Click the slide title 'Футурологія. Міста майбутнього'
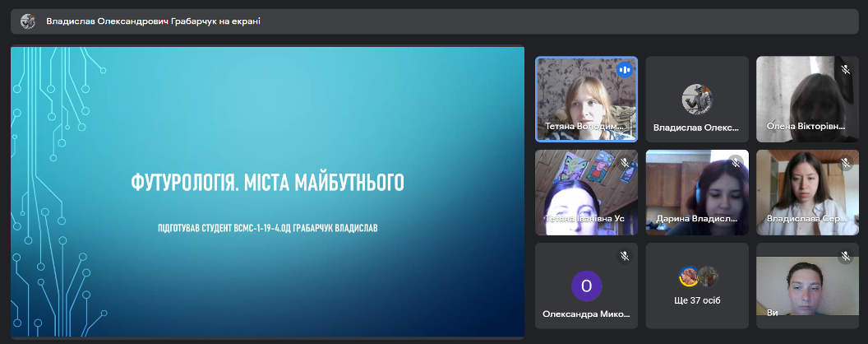Screen dimensions: 868x344 [x=267, y=182]
